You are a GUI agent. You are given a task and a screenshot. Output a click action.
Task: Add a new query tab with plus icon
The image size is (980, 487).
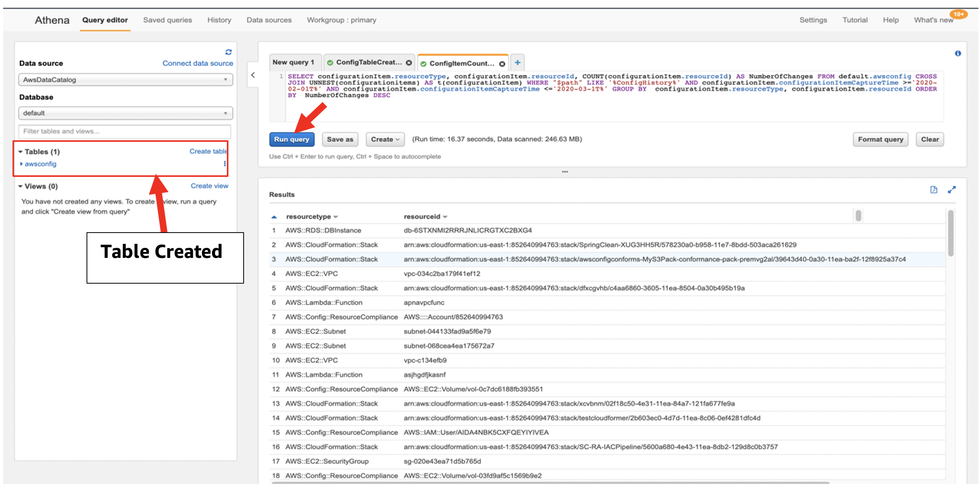point(517,62)
